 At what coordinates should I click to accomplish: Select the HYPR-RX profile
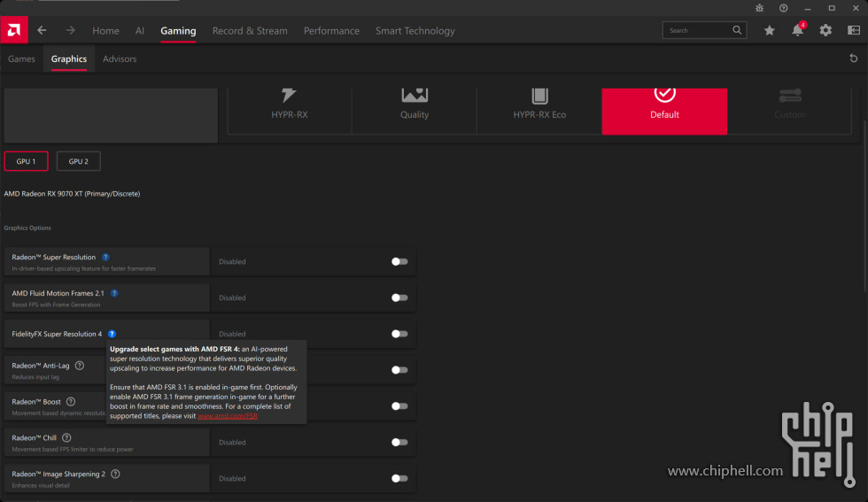pos(290,111)
